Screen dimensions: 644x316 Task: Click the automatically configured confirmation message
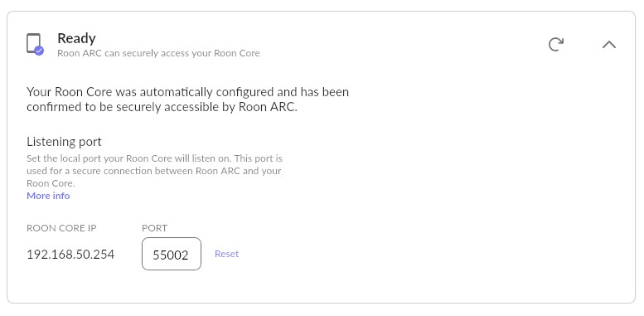click(187, 99)
